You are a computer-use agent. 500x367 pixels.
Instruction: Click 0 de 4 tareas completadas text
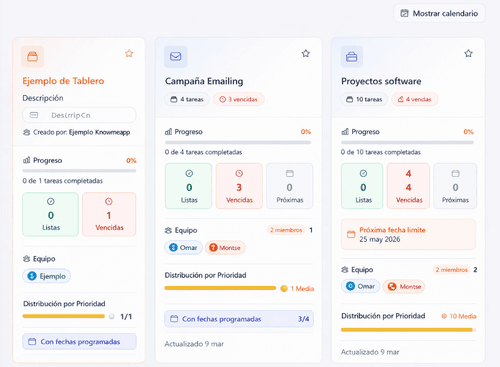click(x=203, y=152)
